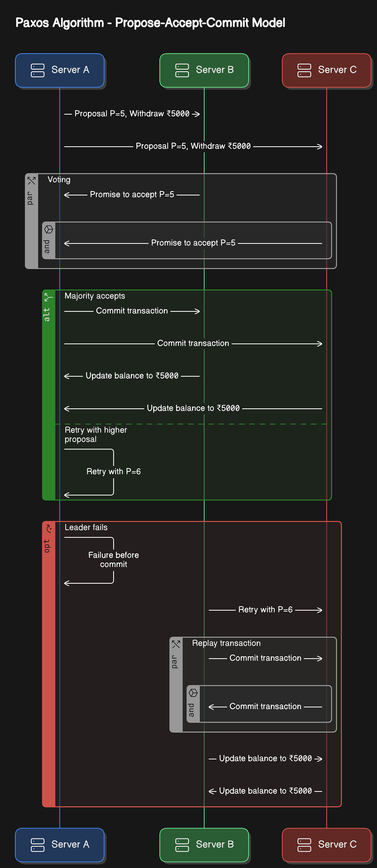Click the first 'Proposal P=5, Withdraw ₹5000' message
The height and width of the screenshot is (868, 377).
coord(132,114)
